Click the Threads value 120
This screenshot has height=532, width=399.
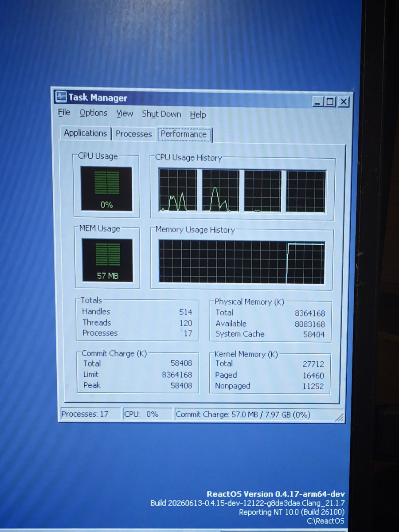[x=186, y=323]
